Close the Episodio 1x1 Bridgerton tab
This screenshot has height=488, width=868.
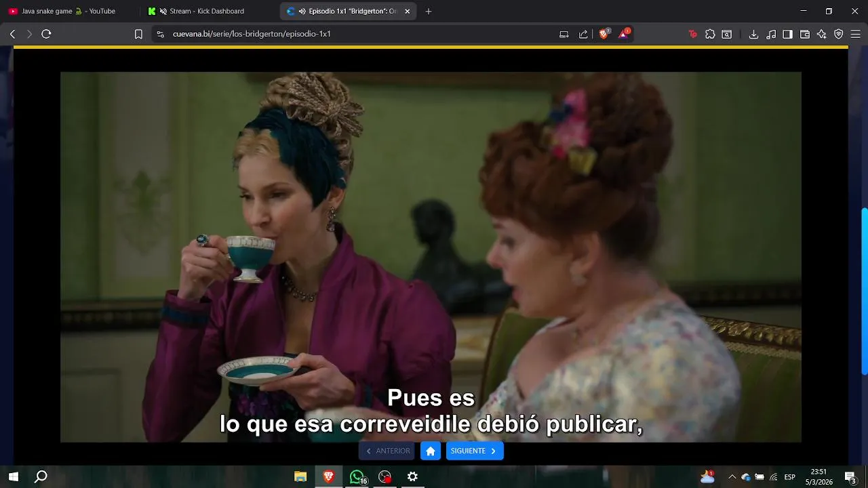pyautogui.click(x=407, y=12)
